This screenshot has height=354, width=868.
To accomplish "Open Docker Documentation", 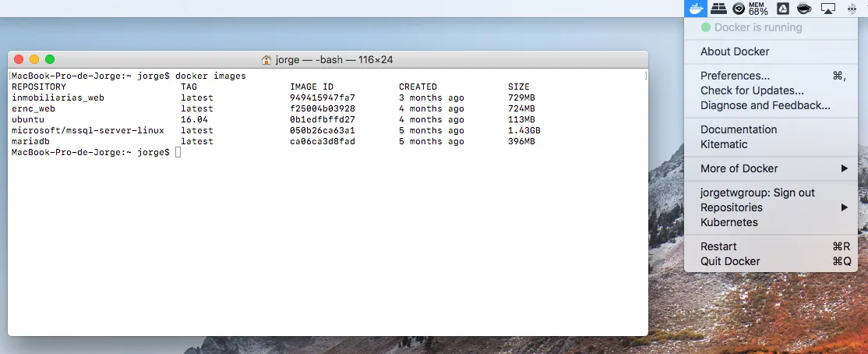I will pos(771,129).
